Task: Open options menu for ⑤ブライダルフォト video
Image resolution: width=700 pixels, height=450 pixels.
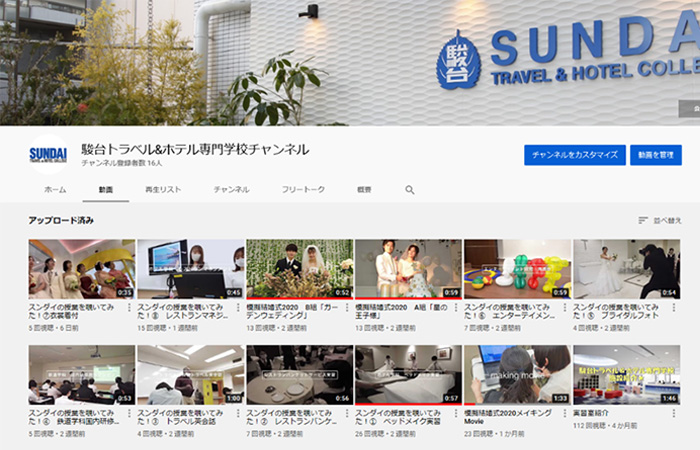Action: pos(674,308)
